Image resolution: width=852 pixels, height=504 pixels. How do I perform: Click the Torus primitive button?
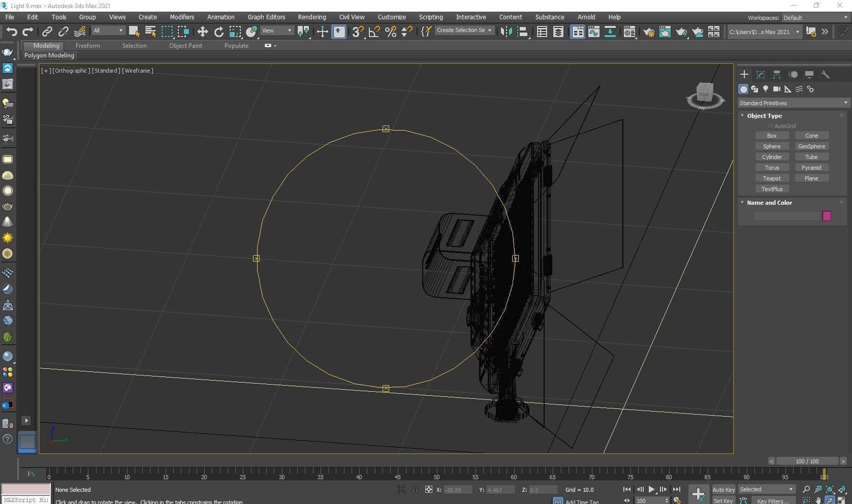click(772, 168)
